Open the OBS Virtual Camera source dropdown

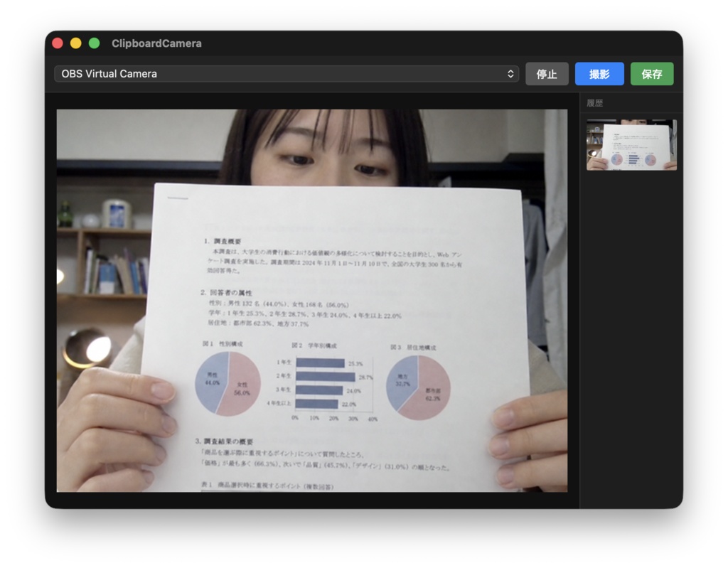(287, 74)
